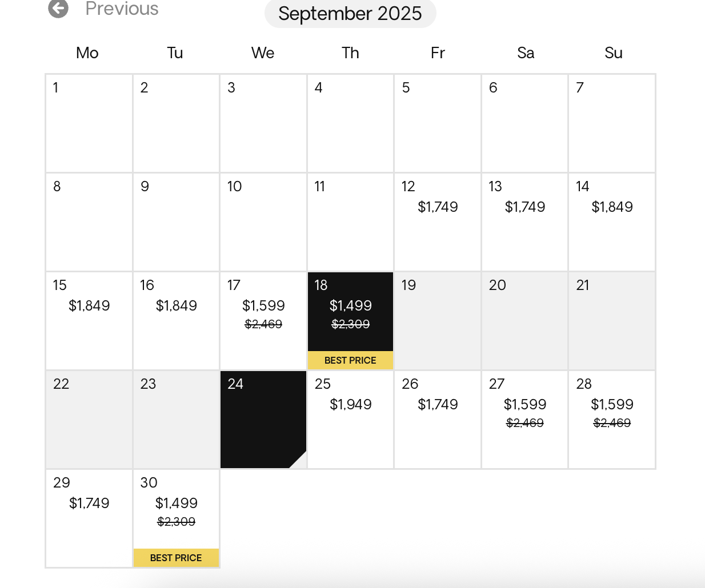Click the Previous text link
The image size is (705, 588).
coord(122,9)
